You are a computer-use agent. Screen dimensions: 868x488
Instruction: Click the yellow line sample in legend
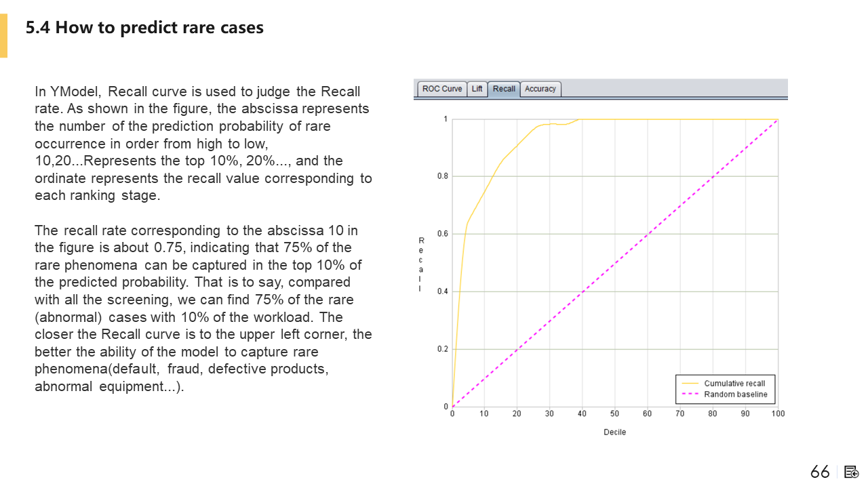690,384
